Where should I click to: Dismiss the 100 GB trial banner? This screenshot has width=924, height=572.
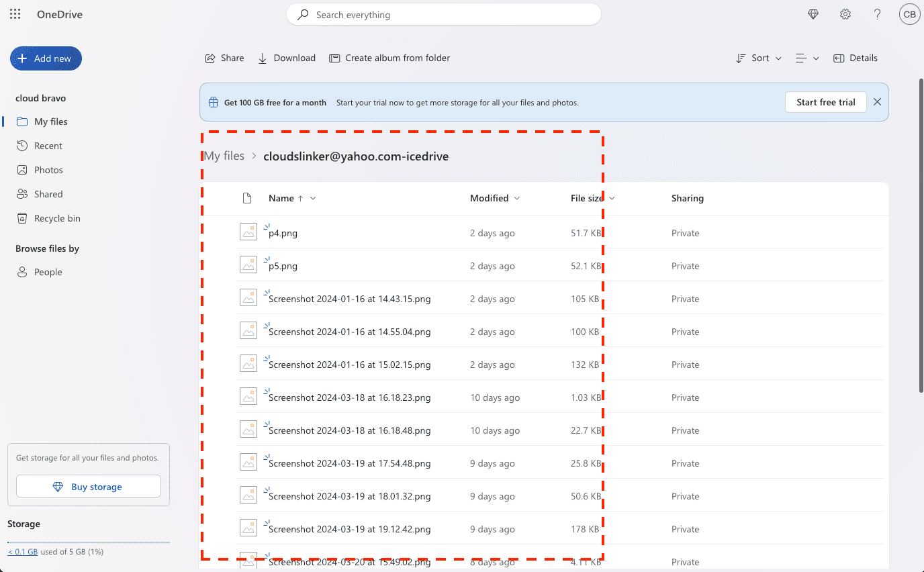tap(877, 102)
